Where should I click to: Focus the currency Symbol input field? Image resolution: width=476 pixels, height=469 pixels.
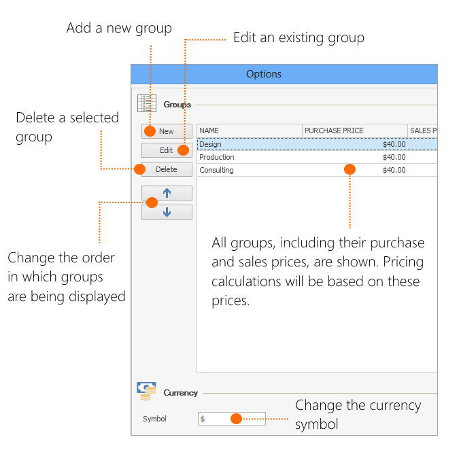(x=232, y=419)
